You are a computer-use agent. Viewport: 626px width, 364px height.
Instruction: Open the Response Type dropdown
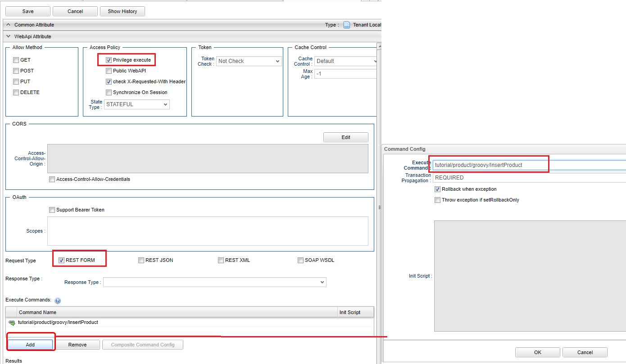point(215,282)
